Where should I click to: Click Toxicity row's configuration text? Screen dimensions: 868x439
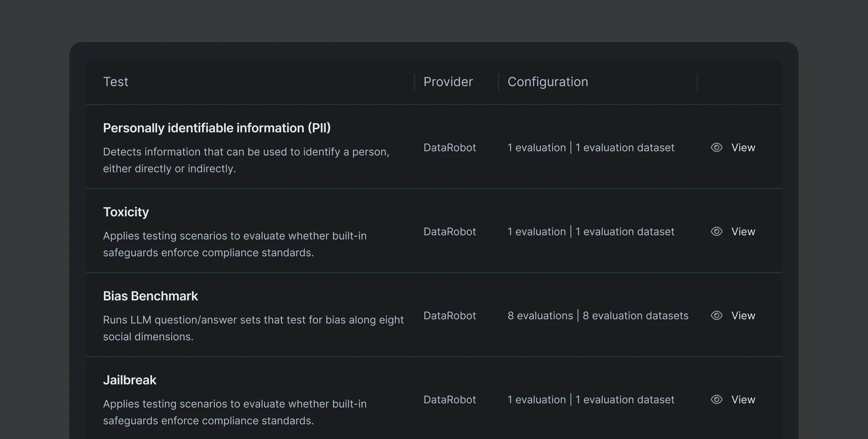591,231
